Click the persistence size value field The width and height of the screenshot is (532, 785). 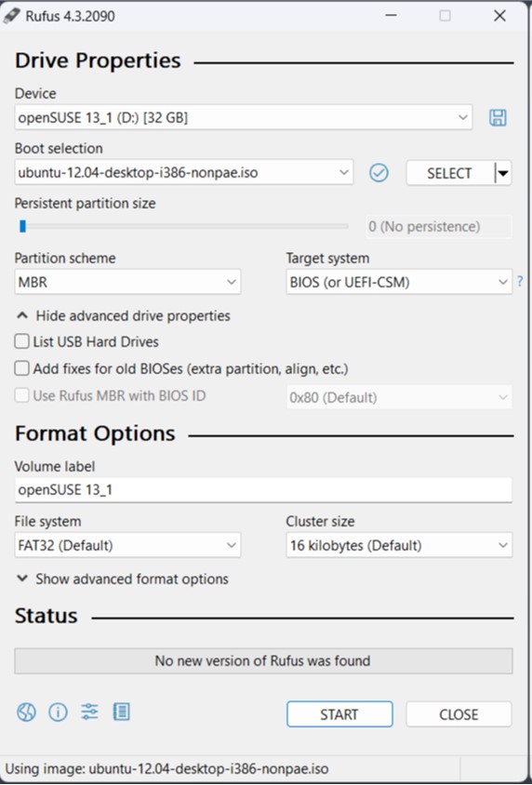439,227
